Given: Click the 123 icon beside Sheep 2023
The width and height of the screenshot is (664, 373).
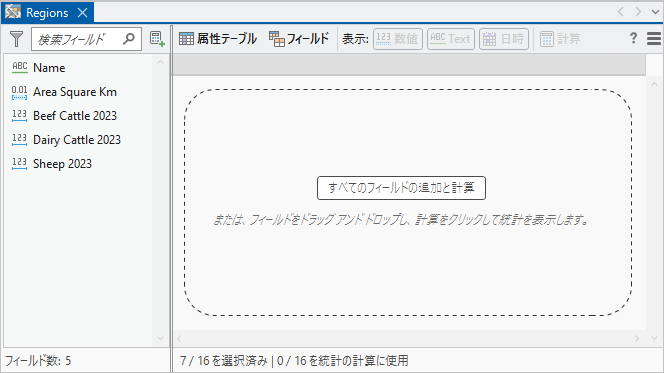Looking at the screenshot, I should coord(19,164).
